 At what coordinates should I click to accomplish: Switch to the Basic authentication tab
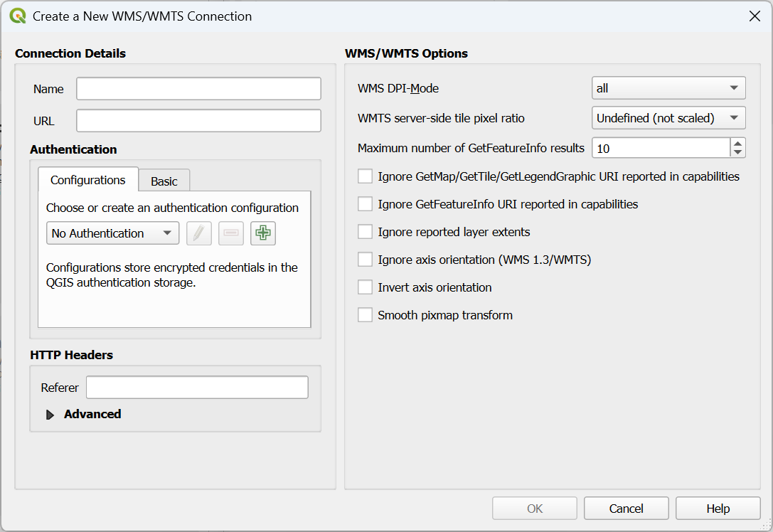pos(164,181)
